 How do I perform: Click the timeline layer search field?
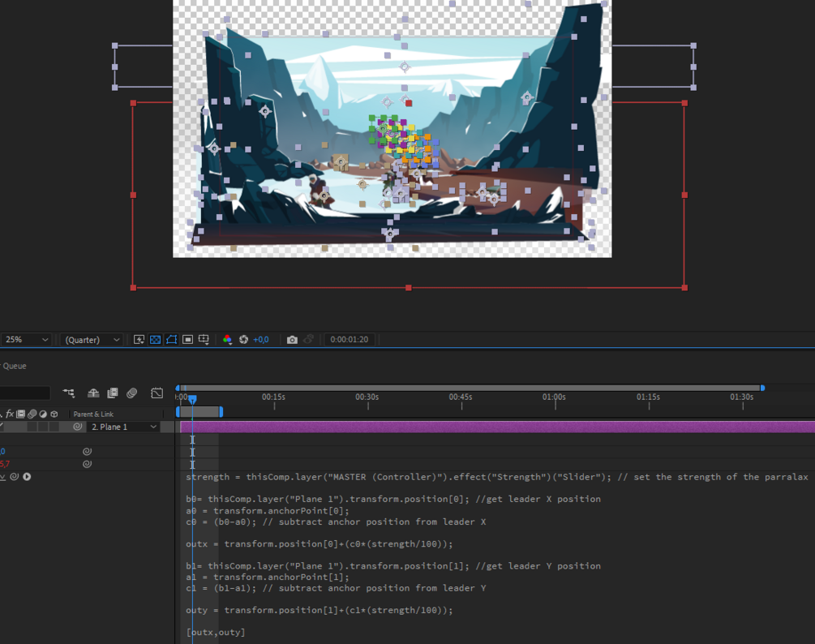[x=24, y=393]
